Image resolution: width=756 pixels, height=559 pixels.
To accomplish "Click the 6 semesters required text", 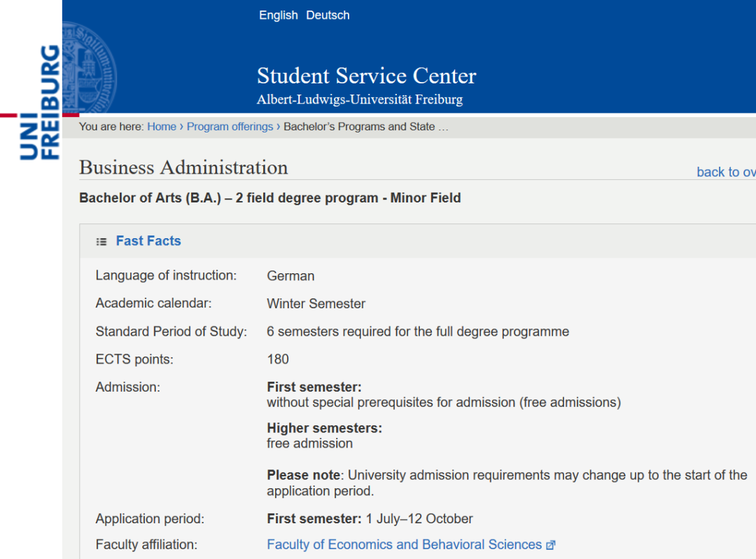I will click(418, 332).
